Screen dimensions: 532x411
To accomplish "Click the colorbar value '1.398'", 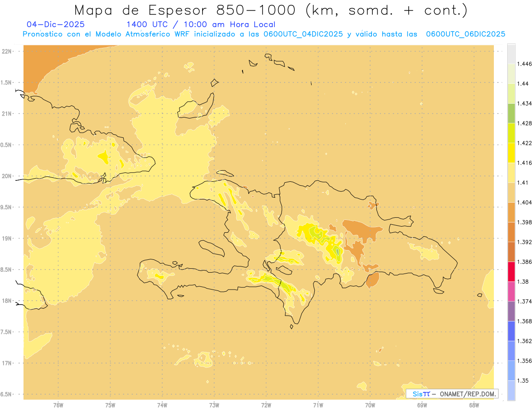I will point(525,222).
